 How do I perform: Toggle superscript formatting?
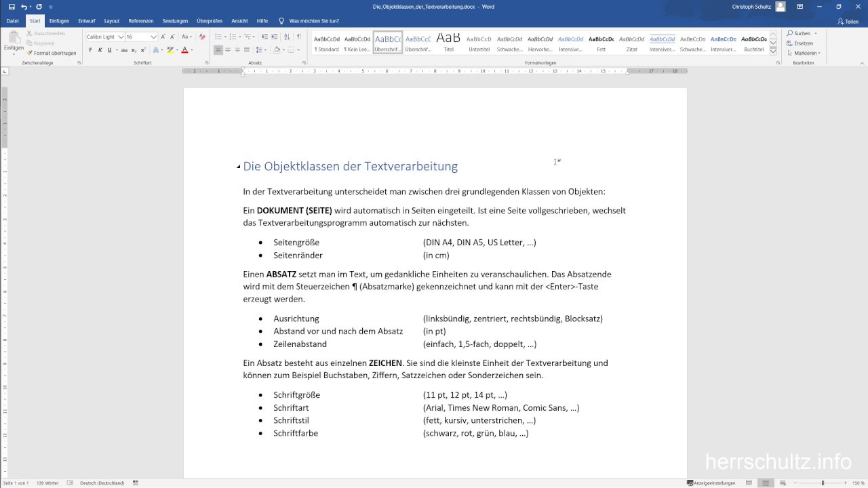coord(143,50)
